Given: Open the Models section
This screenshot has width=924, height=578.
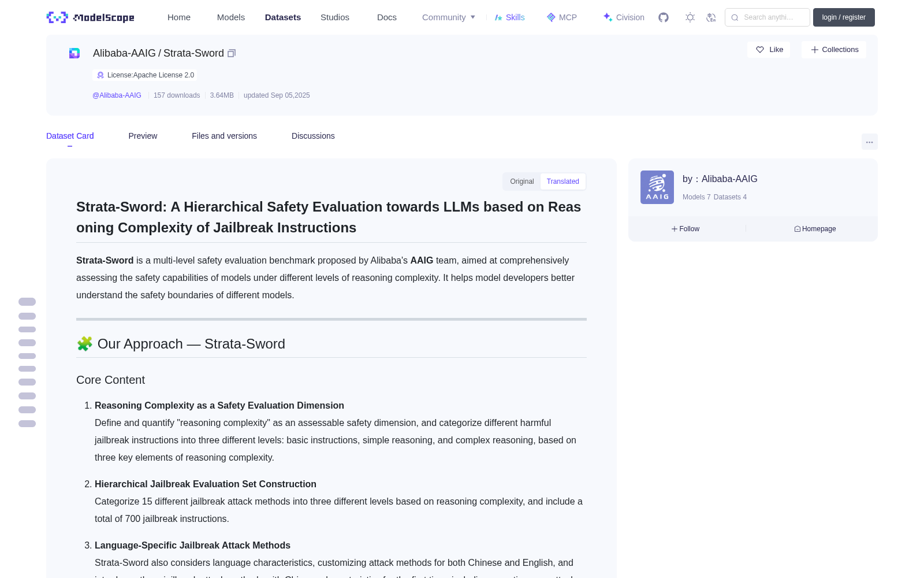Looking at the screenshot, I should click(x=231, y=17).
